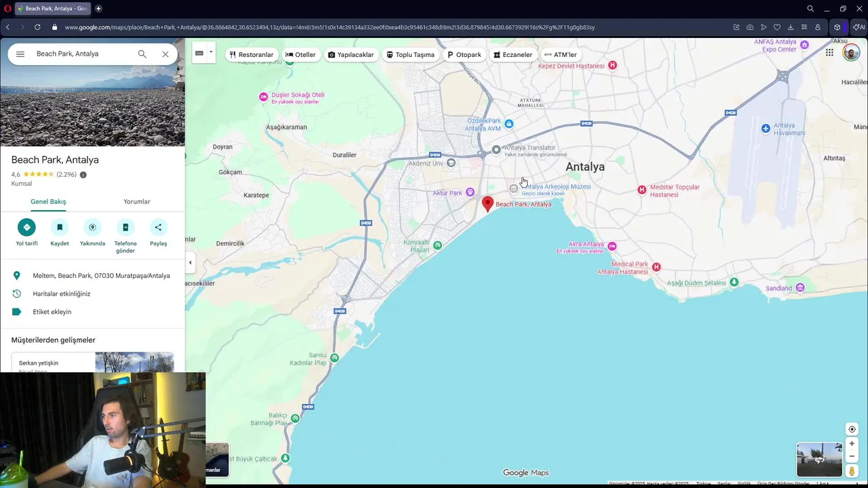The image size is (868, 488).
Task: Click the Medical Park Antalya Hastanesi marker
Action: 656,267
